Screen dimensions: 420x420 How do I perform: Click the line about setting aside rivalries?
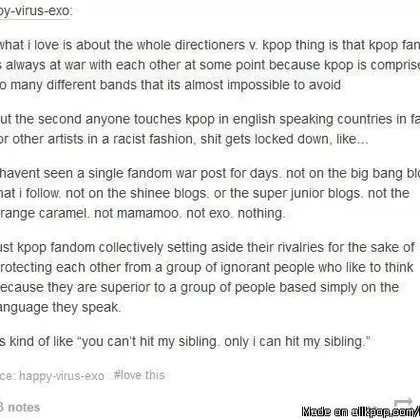click(207, 248)
